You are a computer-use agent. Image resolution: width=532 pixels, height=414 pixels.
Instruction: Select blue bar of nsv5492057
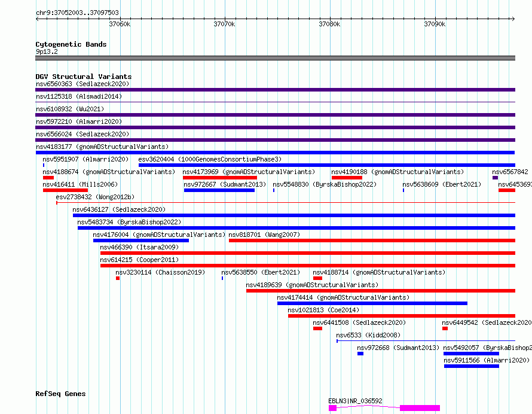point(471,354)
